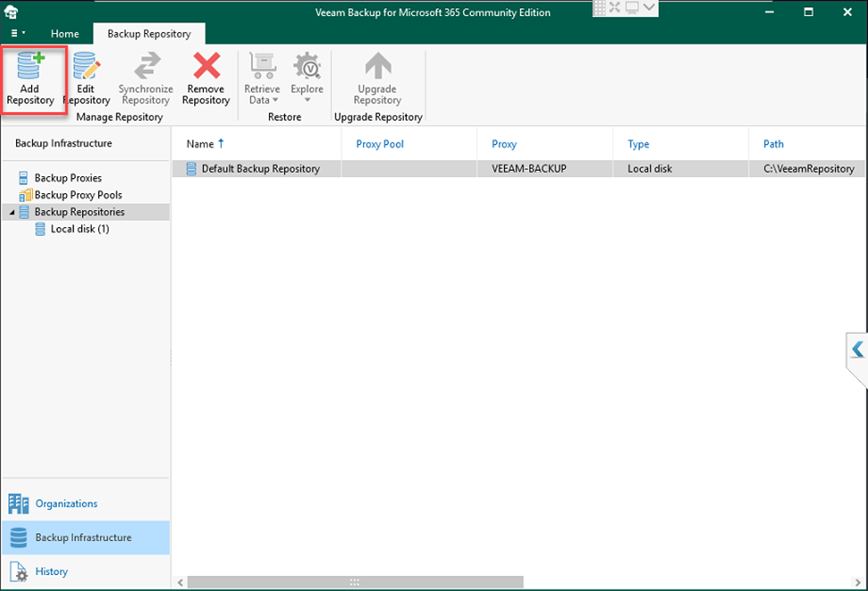Select Local disk (1) tree item
868x591 pixels.
click(79, 229)
